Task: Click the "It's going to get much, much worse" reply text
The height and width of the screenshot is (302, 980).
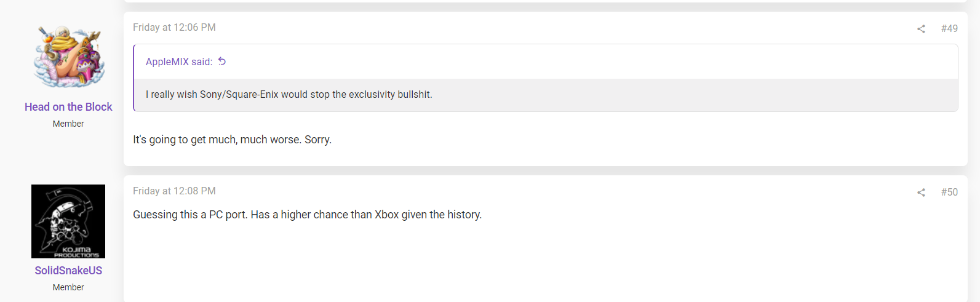Action: coord(232,140)
